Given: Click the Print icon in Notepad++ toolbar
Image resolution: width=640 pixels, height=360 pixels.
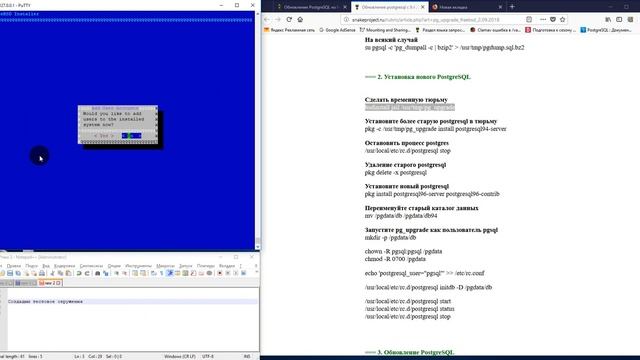Looking at the screenshot, I should coord(42,273).
